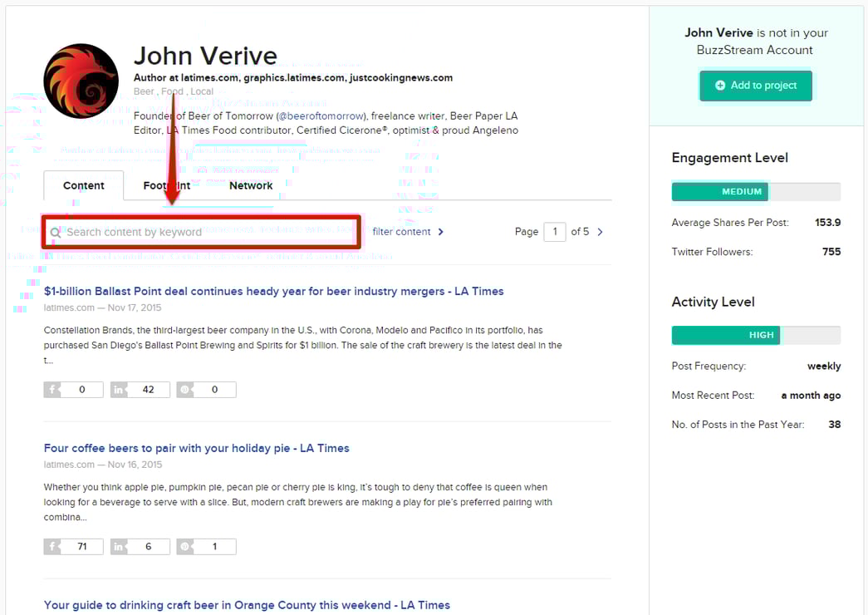The height and width of the screenshot is (615, 868).
Task: Click Pinterest icon on coffee beers article
Action: [x=185, y=546]
